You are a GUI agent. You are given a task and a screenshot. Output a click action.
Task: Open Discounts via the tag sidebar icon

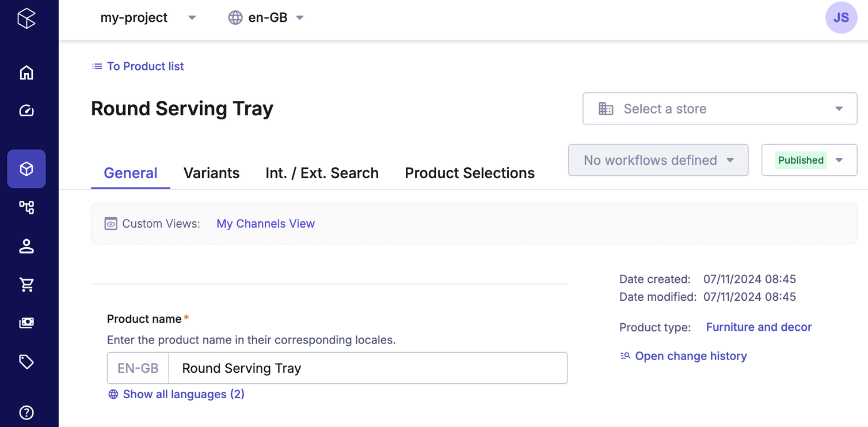click(x=26, y=361)
